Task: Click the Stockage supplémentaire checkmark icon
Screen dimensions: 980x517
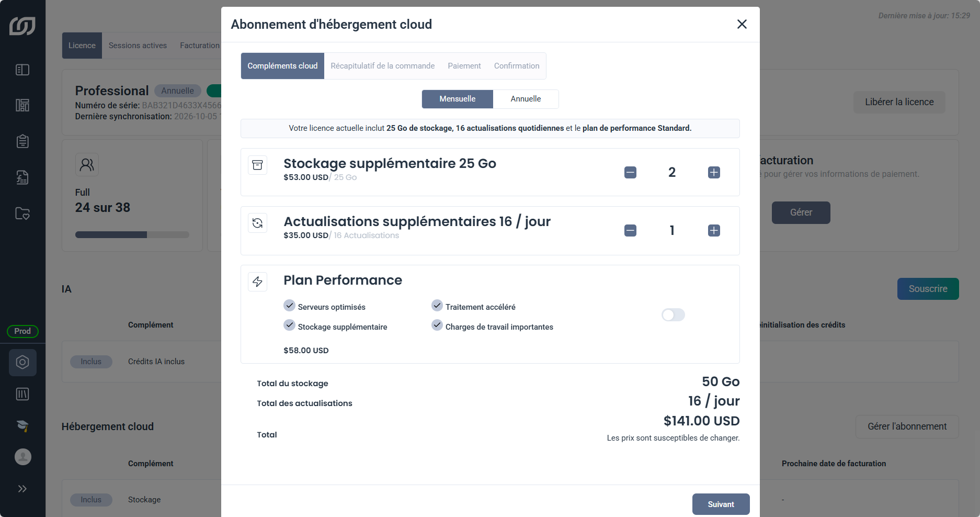Action: [289, 325]
